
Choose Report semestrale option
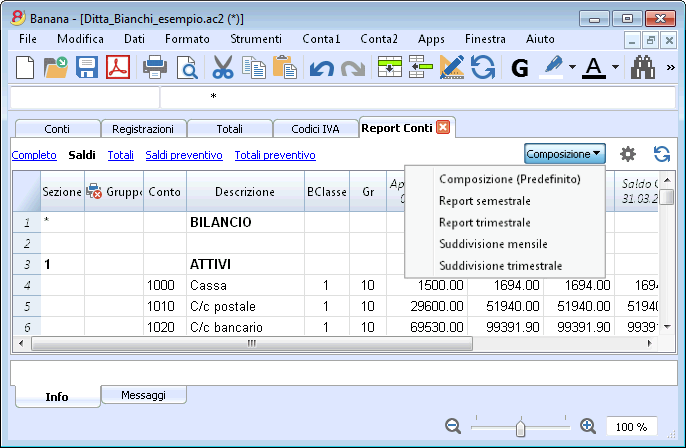pyautogui.click(x=485, y=201)
